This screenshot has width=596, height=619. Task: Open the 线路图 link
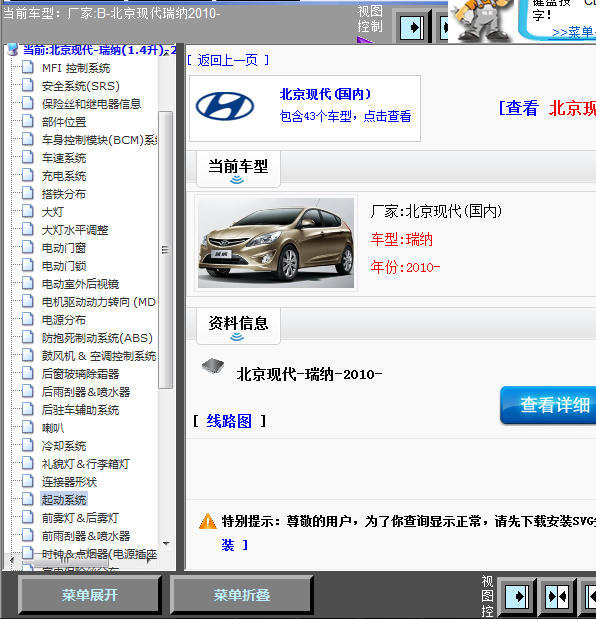pyautogui.click(x=229, y=421)
